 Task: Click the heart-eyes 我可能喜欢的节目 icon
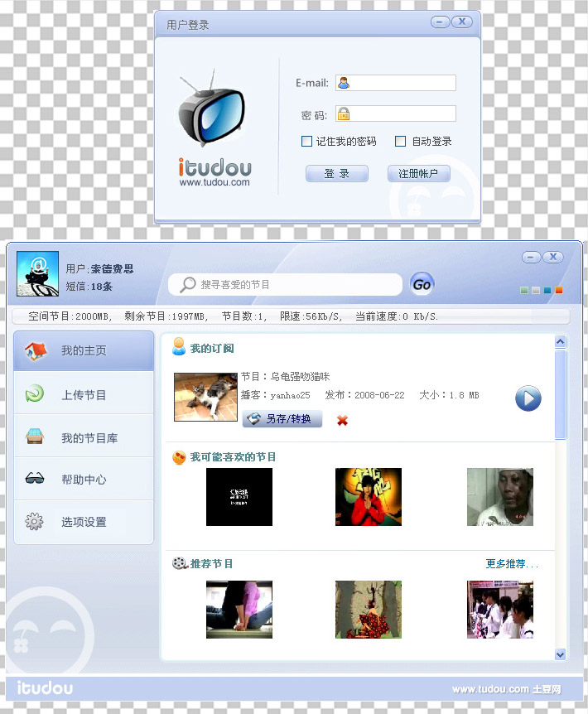179,457
